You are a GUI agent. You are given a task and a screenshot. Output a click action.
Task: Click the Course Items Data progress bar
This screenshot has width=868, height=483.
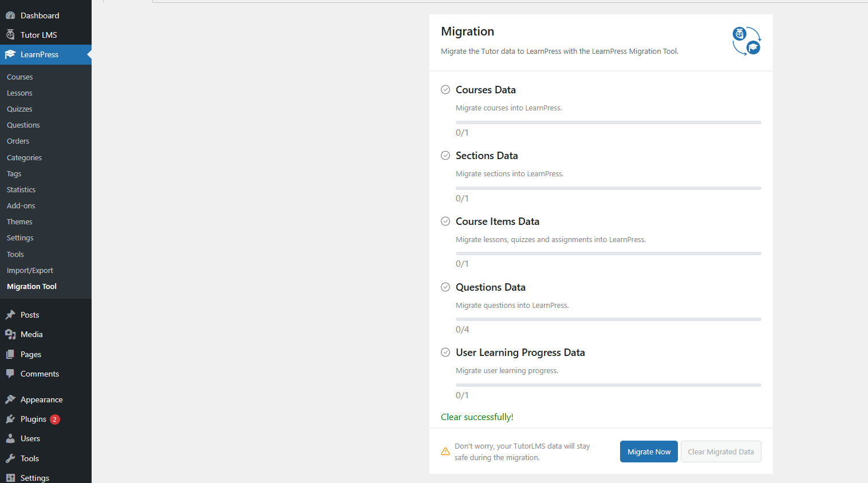609,254
